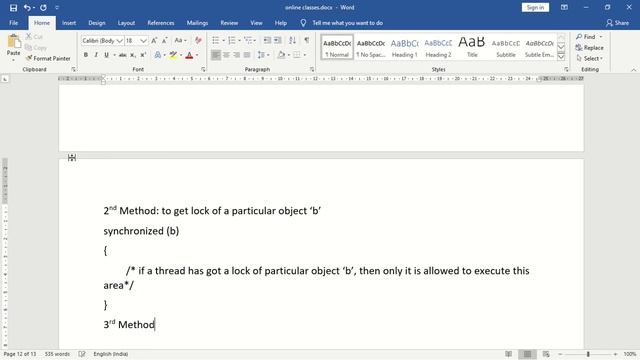
Task: Apply the Heading 1 style
Action: coord(404,47)
